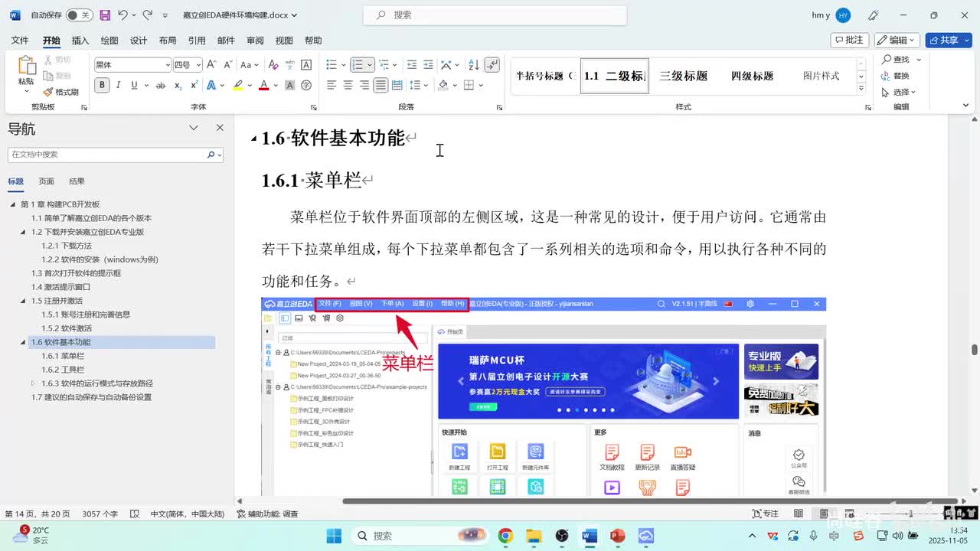Click the 共享 share button
This screenshot has width=980, height=551.
point(949,40)
